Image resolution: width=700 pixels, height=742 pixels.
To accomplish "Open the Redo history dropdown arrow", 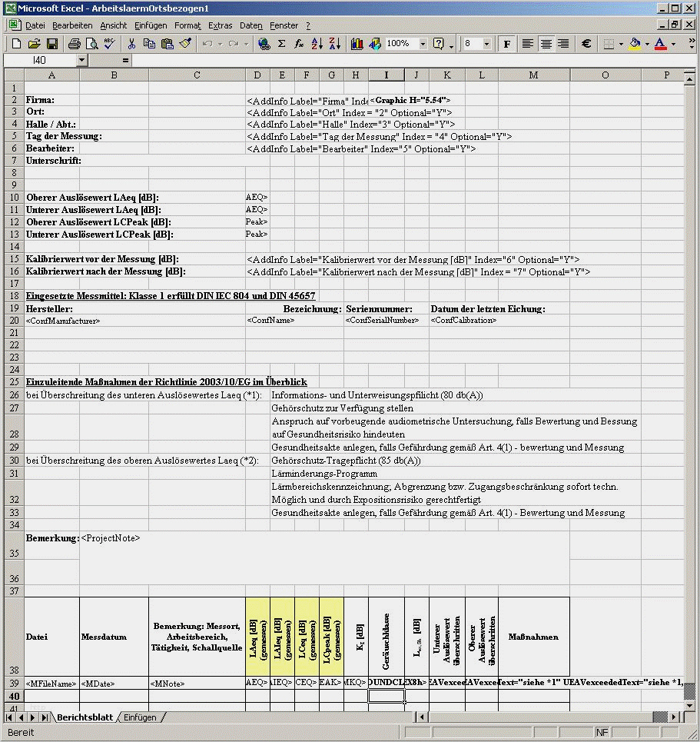I will [246, 44].
